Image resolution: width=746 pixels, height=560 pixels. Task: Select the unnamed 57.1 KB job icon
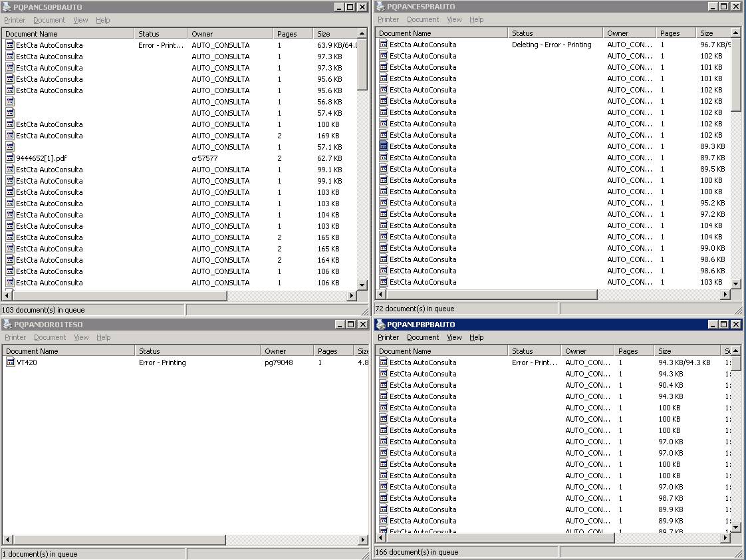pos(10,147)
